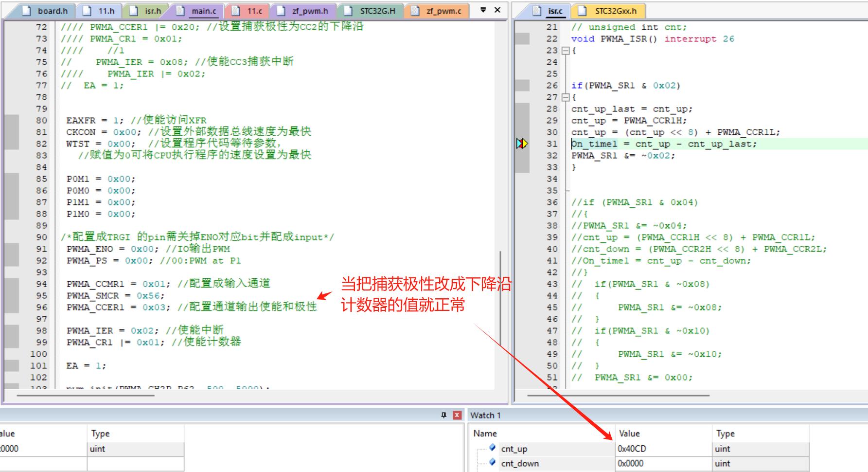Image resolution: width=868 pixels, height=472 pixels.
Task: Click line 32 PWMA_SR1 &= ~0x02 statement
Action: pyautogui.click(x=623, y=155)
